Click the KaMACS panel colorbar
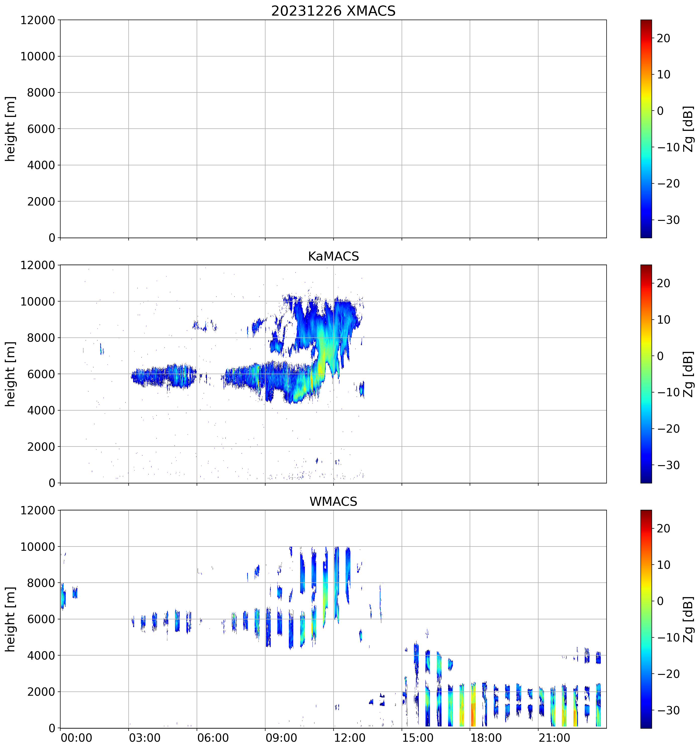This screenshot has width=700, height=749. [646, 374]
